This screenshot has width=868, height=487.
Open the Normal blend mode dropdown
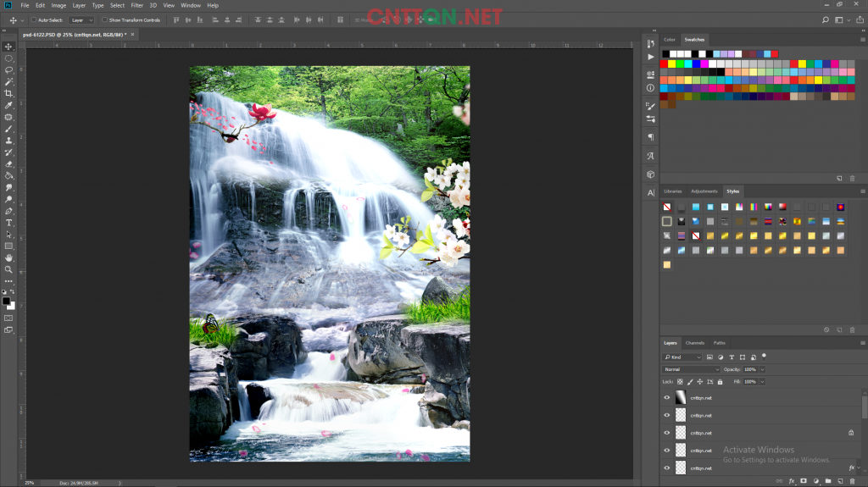[x=691, y=369]
